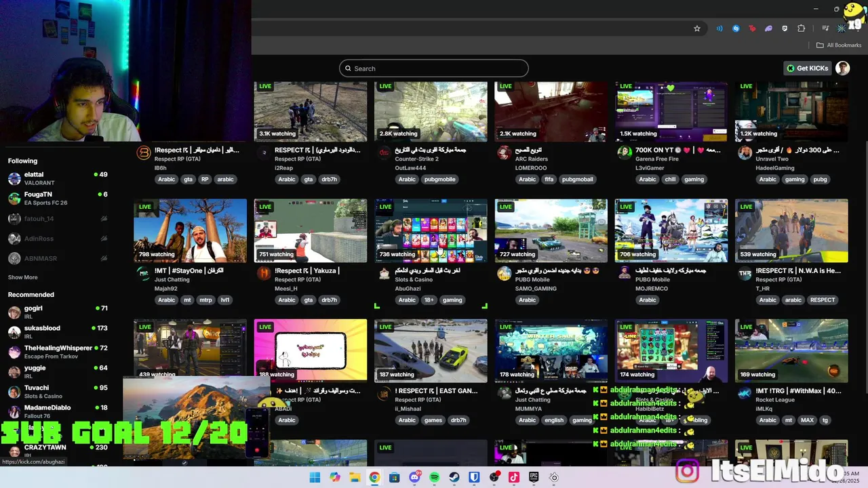
Task: Click the iMLKQ channel avatar
Action: pyautogui.click(x=745, y=394)
